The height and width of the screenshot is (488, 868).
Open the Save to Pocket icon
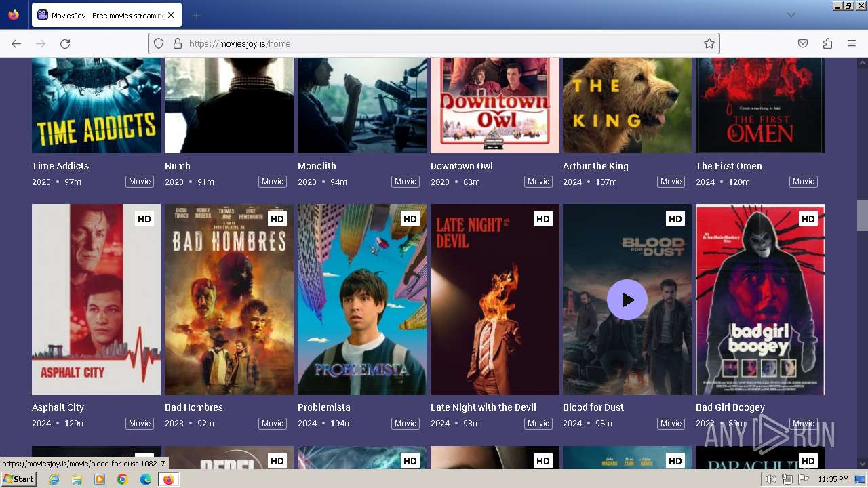[803, 43]
